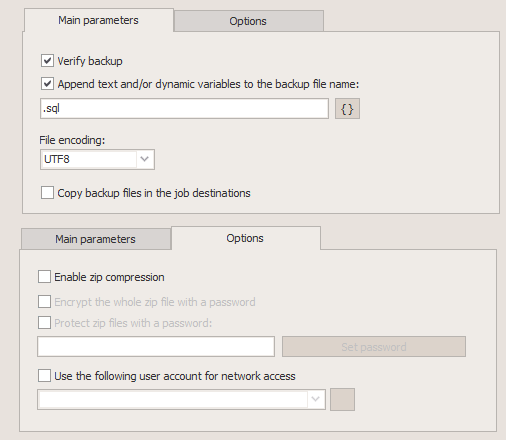The image size is (506, 442).
Task: Click the Set password button
Action: point(374,347)
